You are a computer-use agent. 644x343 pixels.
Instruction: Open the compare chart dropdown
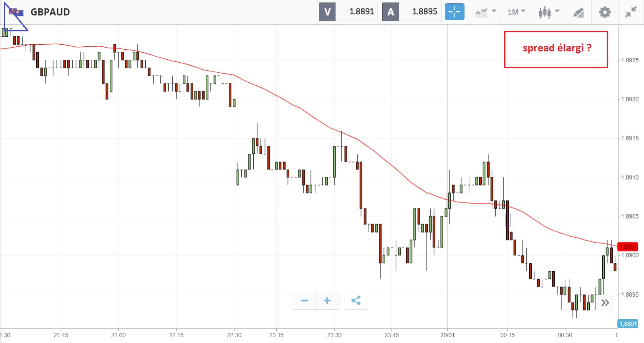point(485,12)
